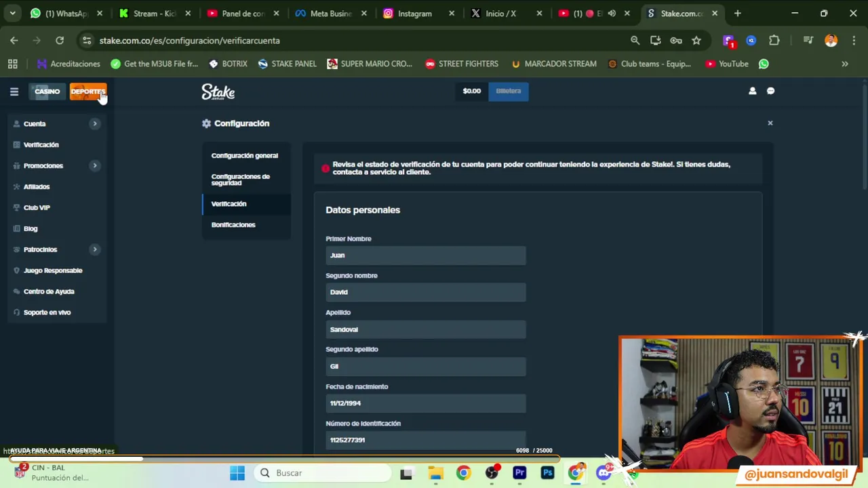
Task: Open the BOTRIX bookmark
Action: 228,64
